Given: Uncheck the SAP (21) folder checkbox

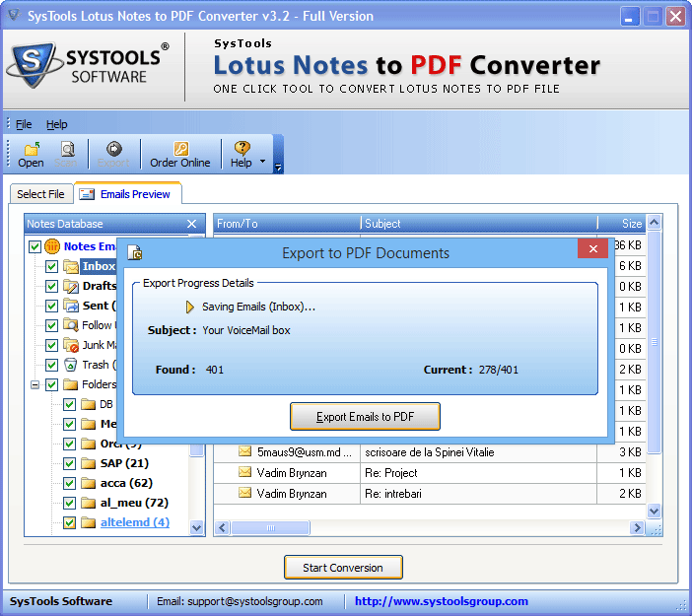Looking at the screenshot, I should point(69,464).
